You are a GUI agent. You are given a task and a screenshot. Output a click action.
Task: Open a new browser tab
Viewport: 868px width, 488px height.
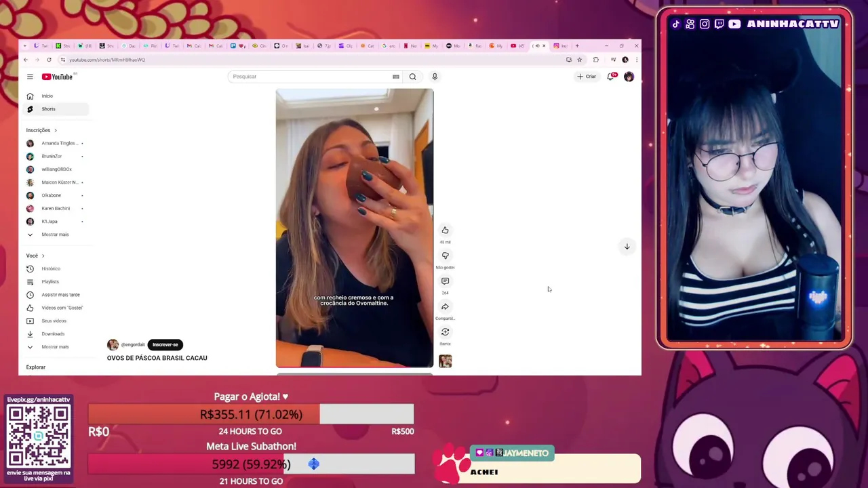pos(577,46)
